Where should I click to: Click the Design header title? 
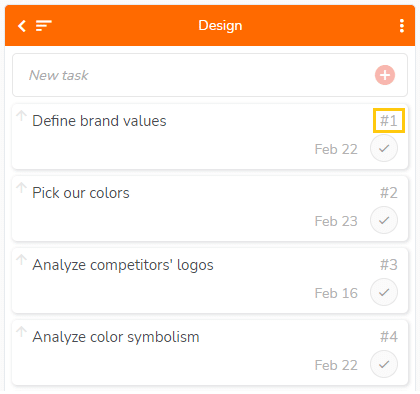[x=220, y=26]
